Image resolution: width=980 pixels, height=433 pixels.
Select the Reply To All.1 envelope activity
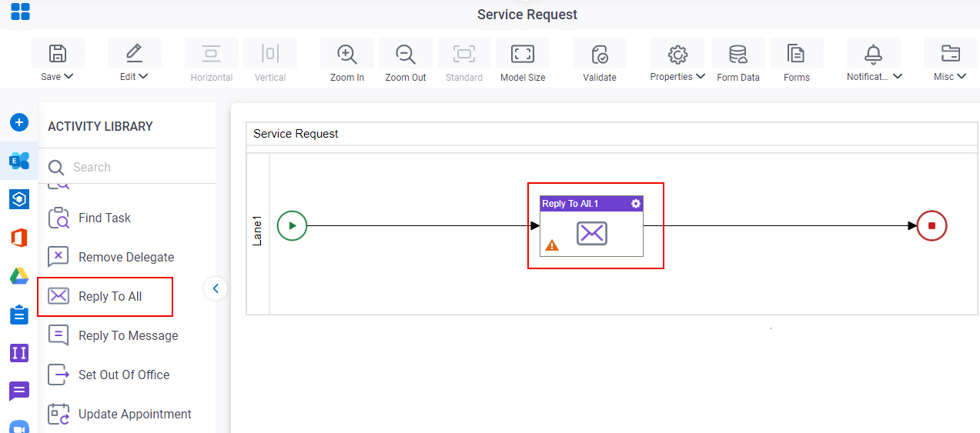click(591, 233)
